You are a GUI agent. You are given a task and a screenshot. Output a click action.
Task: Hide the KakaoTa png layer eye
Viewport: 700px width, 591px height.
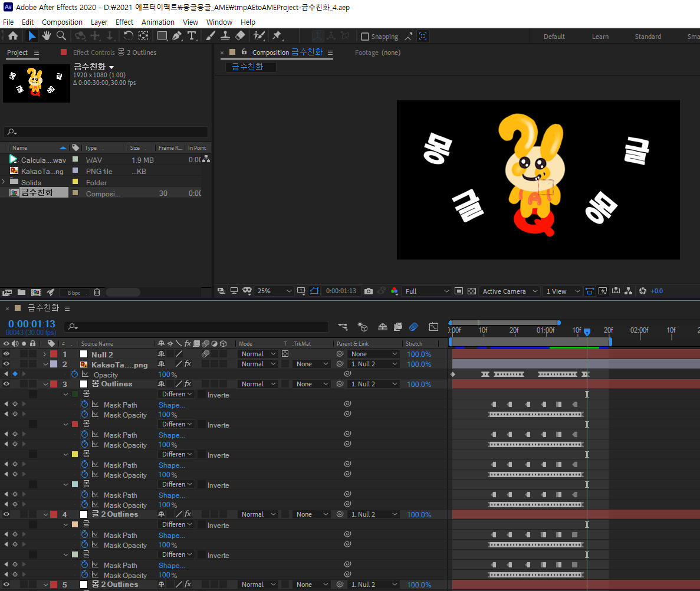6,364
